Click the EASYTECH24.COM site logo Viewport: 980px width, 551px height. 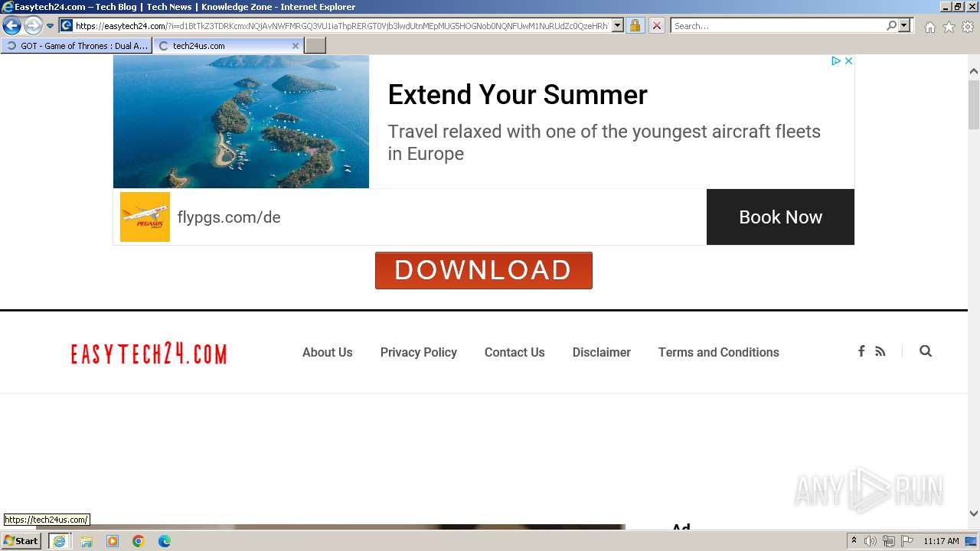149,354
